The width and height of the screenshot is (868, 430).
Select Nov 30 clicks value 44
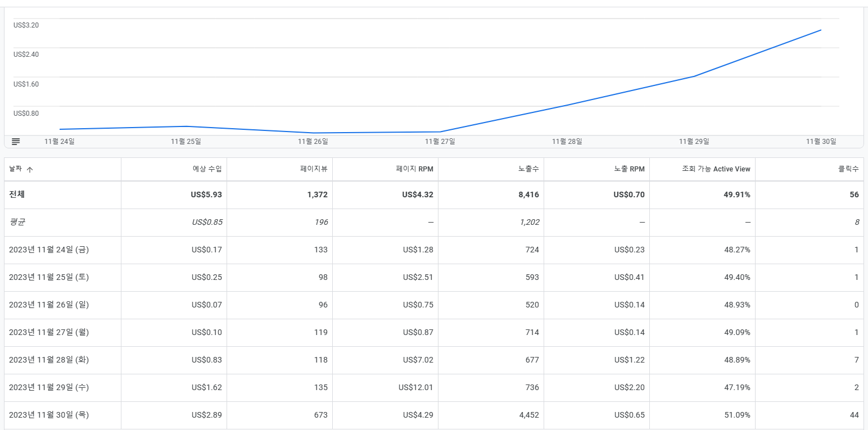pos(855,415)
